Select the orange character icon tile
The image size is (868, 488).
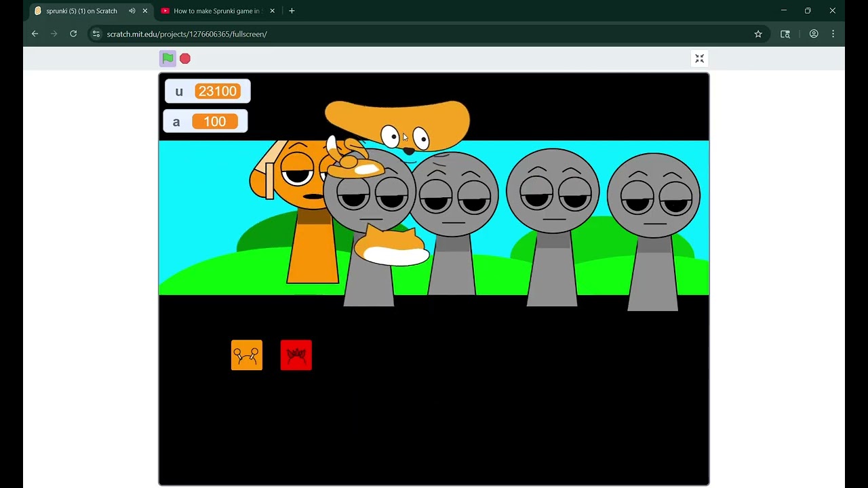pyautogui.click(x=247, y=355)
